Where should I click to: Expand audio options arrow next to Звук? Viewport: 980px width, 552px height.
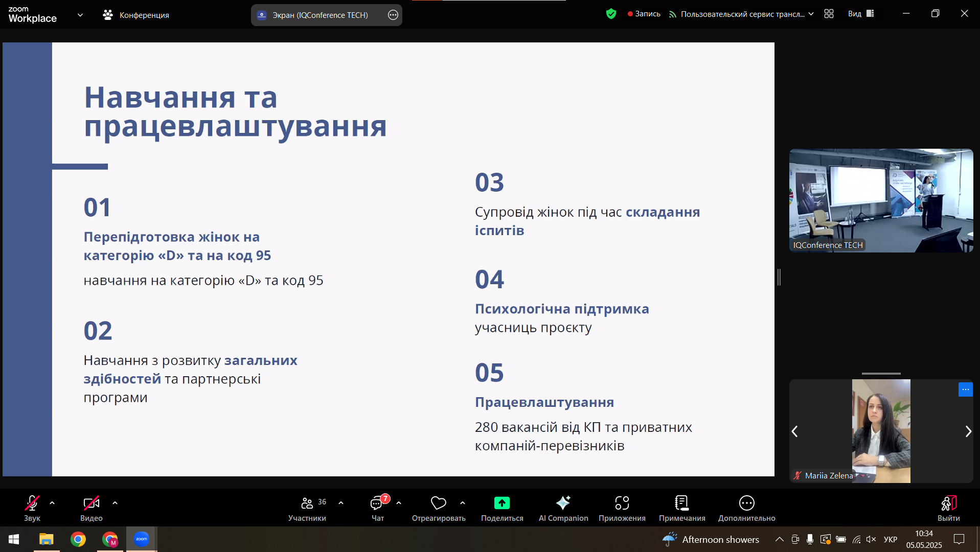pos(52,503)
